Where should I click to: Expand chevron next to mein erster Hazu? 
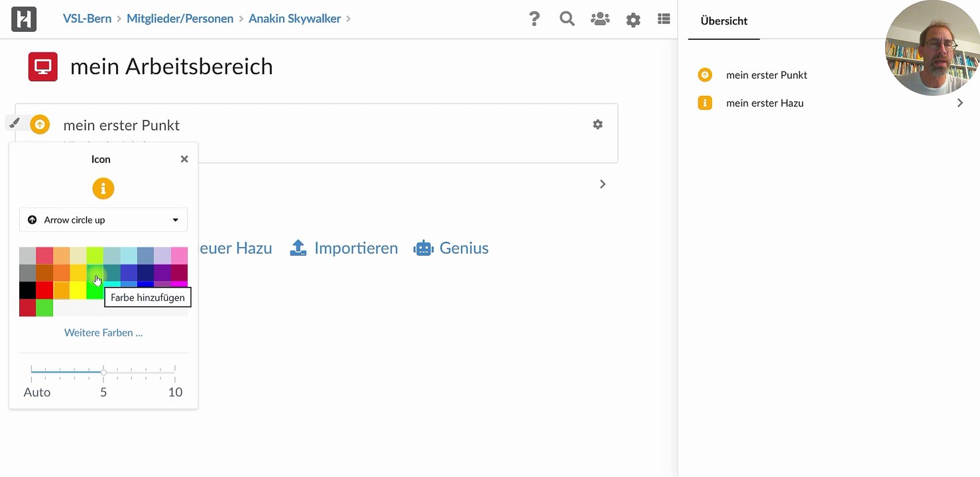click(x=959, y=103)
